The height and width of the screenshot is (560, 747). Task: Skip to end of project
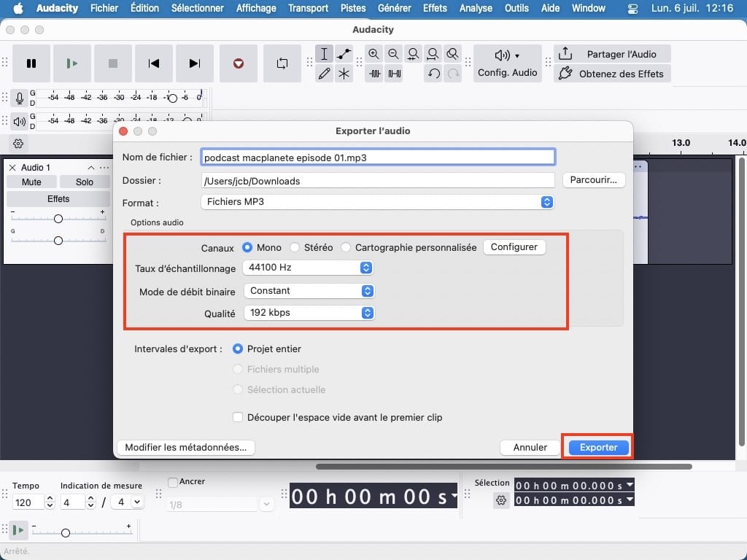point(194,63)
